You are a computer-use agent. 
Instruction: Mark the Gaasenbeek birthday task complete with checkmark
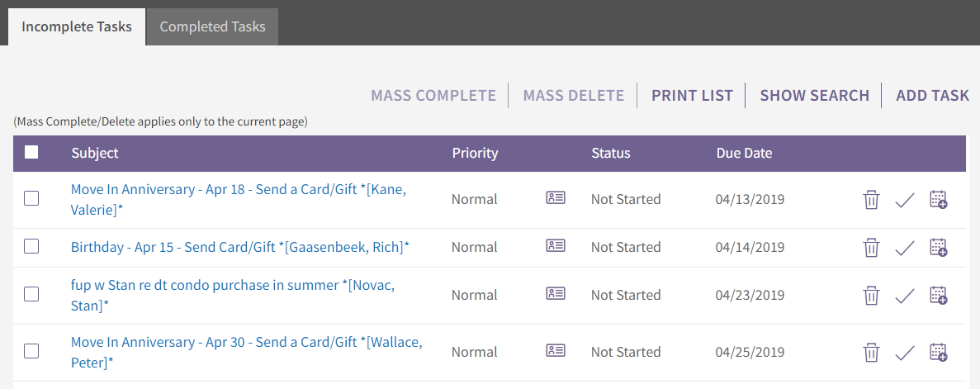point(904,249)
